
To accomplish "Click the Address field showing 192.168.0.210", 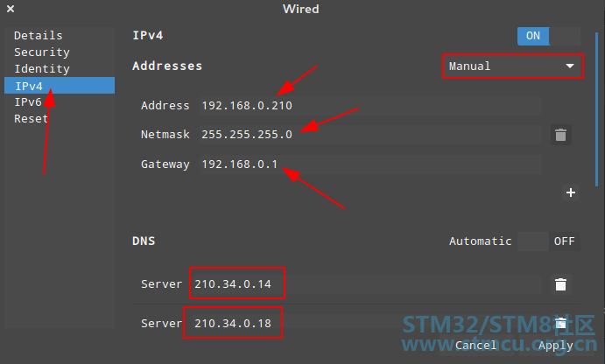I will pos(371,106).
